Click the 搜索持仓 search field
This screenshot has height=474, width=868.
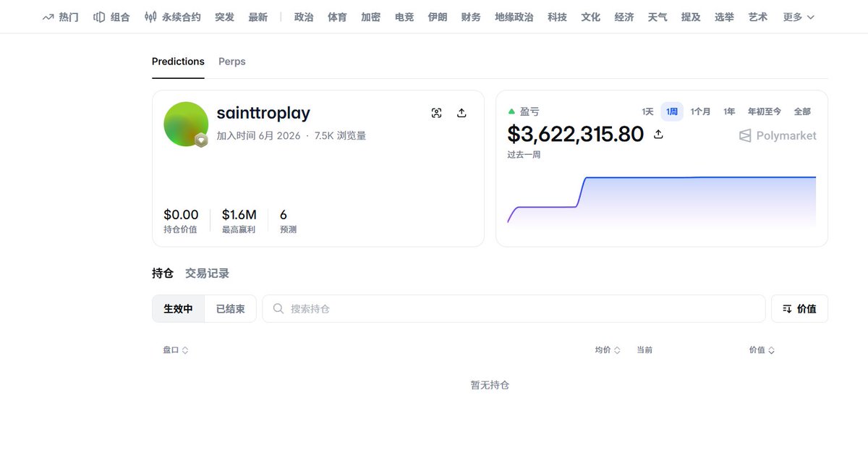pos(514,309)
